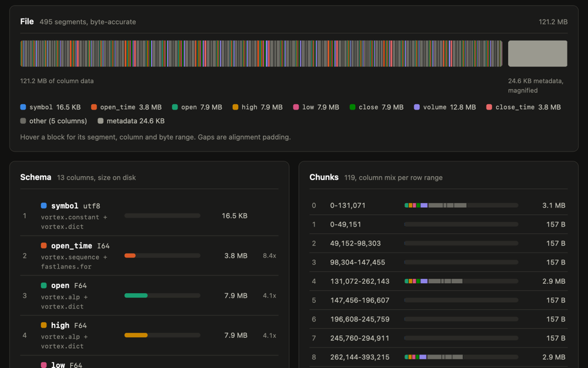Click the blue symbol legend swatch
Viewport: 588px width, 368px height.
(x=23, y=107)
